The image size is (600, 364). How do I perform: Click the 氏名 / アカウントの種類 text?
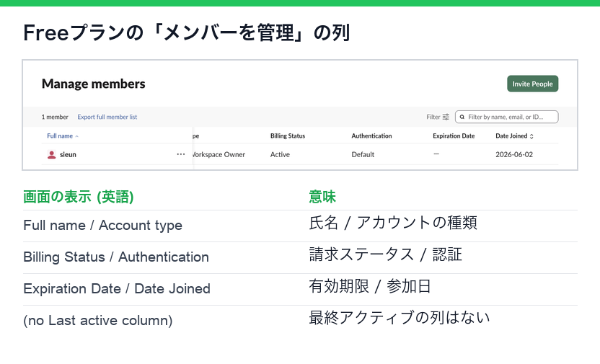pyautogui.click(x=393, y=223)
